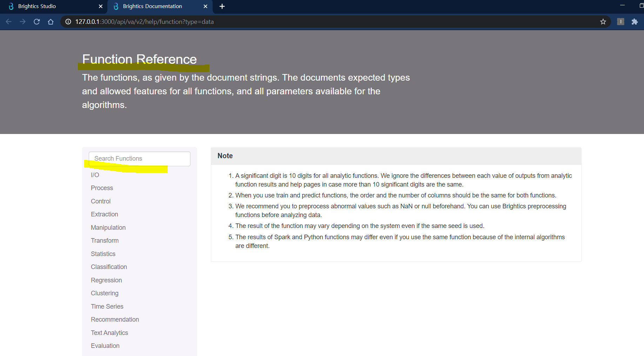The width and height of the screenshot is (644, 356).
Task: Click note about train and predict functions
Action: point(396,195)
